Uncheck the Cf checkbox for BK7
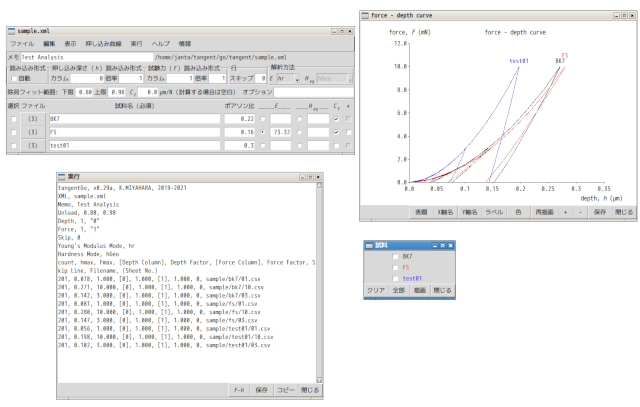The width and height of the screenshot is (640, 407). pos(336,119)
